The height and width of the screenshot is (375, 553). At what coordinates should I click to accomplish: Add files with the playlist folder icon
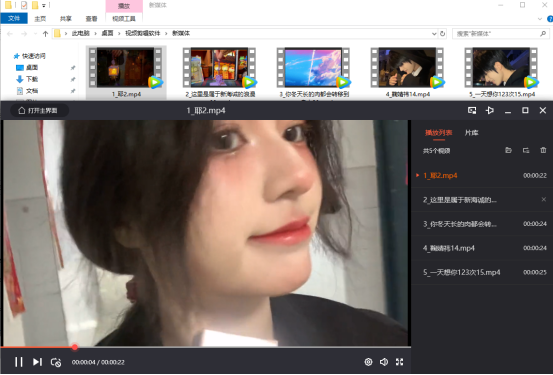[x=508, y=150]
